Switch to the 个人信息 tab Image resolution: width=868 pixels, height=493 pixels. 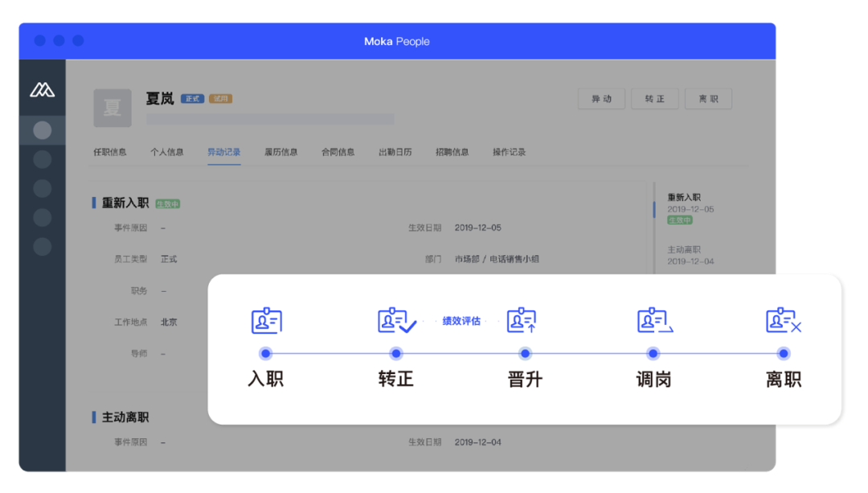pyautogui.click(x=167, y=151)
